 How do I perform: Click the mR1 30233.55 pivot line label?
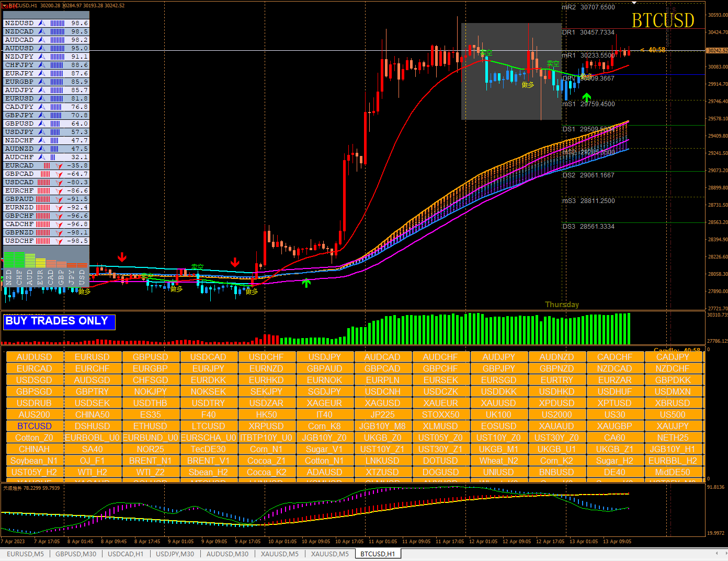click(589, 55)
